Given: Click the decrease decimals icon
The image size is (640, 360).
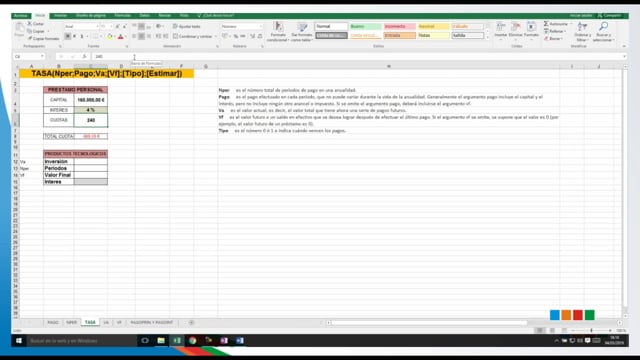Looking at the screenshot, I should (260, 36).
